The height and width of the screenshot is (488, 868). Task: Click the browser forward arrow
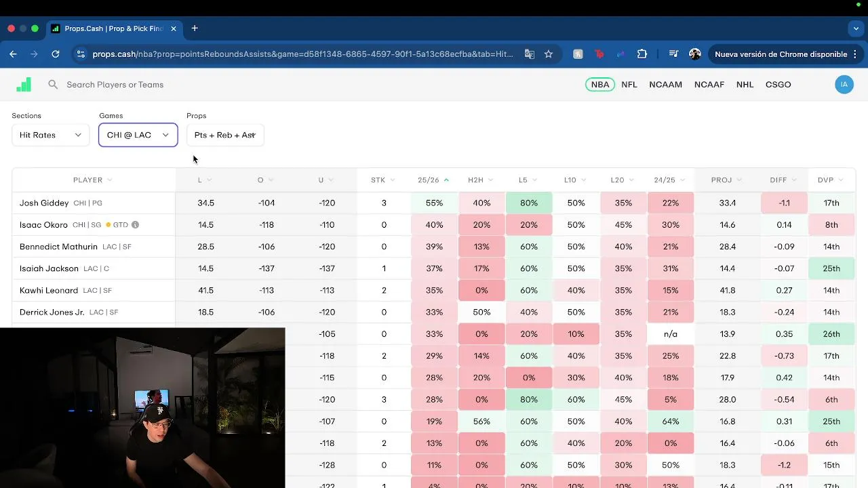[34, 54]
